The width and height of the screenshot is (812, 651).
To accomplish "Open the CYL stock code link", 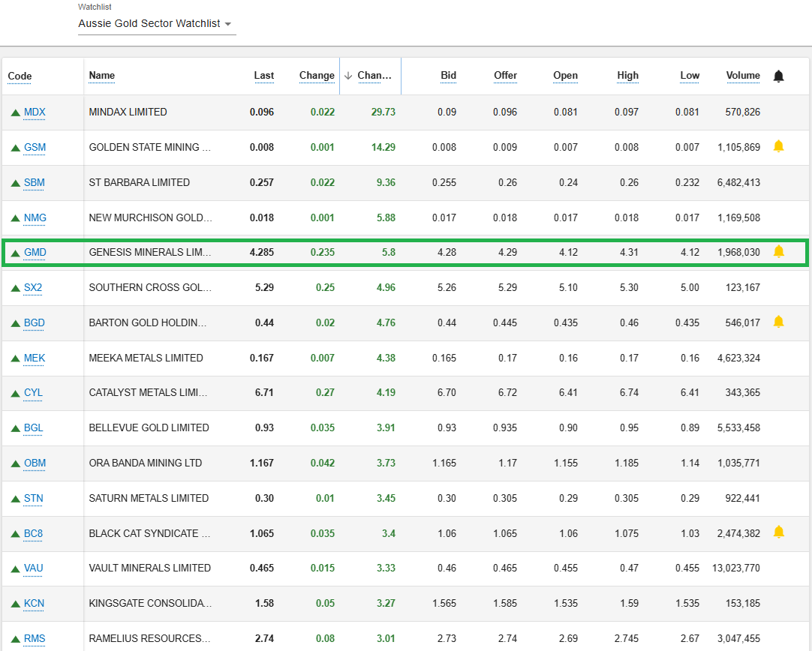I will tap(33, 393).
